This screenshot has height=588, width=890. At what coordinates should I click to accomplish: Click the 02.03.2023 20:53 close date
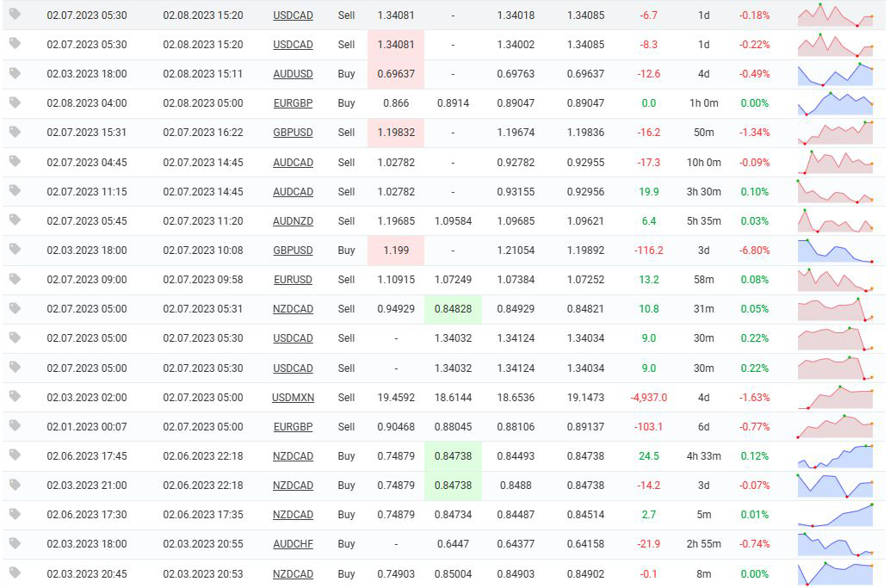tap(202, 574)
